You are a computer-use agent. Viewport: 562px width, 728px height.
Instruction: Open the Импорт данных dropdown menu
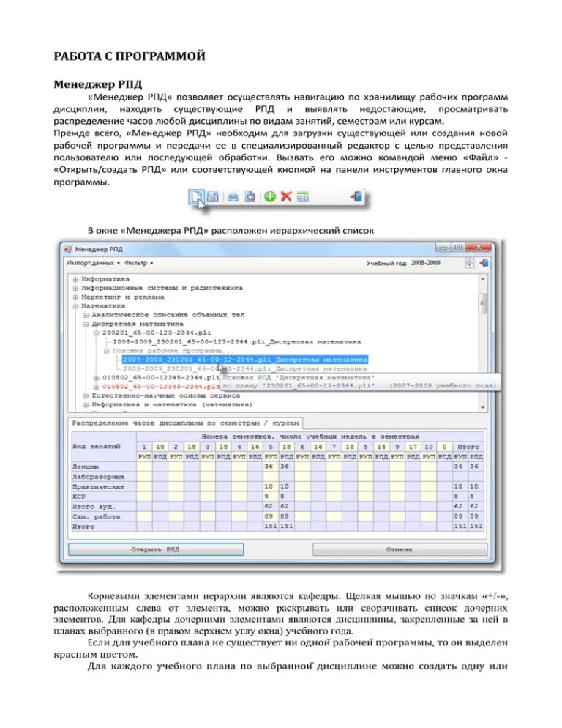click(93, 263)
